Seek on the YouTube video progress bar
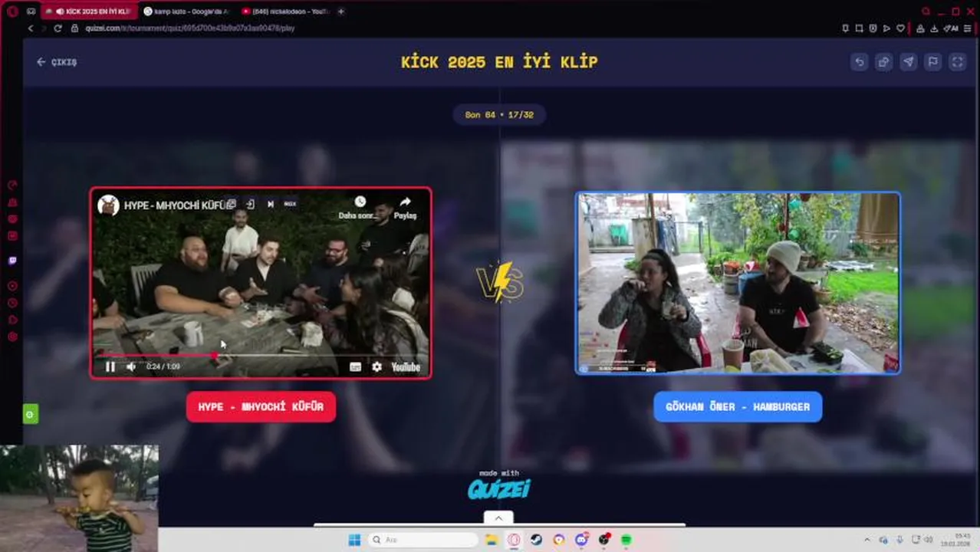Screen dimensions: 980x552 [261, 356]
